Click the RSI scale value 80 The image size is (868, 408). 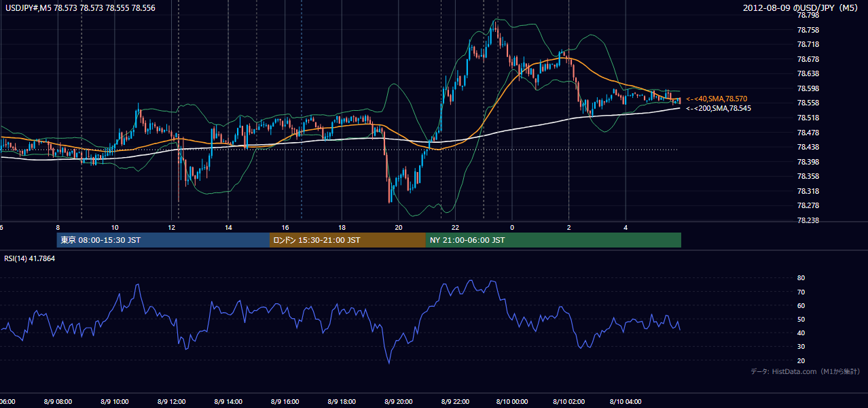coord(801,278)
